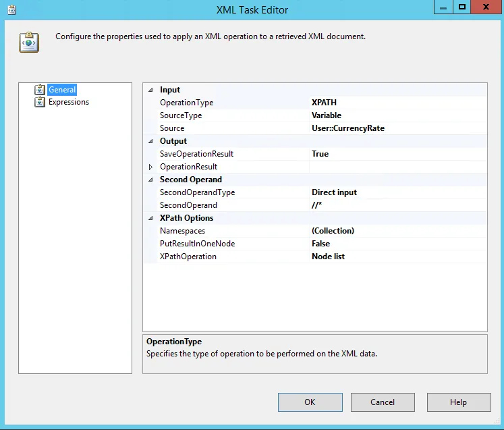The height and width of the screenshot is (430, 504).
Task: Click the General page icon
Action: pos(40,90)
